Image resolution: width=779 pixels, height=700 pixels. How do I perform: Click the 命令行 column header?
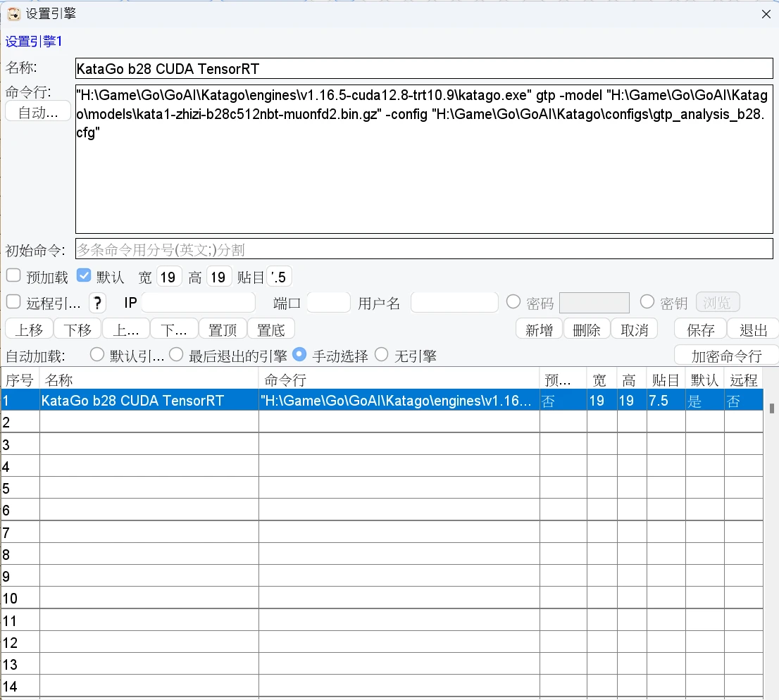click(x=399, y=380)
